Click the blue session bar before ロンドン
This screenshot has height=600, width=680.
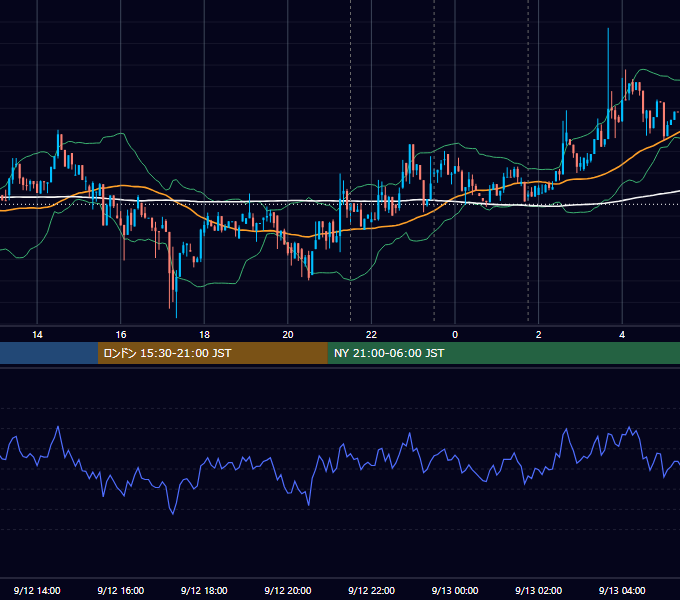(x=49, y=353)
